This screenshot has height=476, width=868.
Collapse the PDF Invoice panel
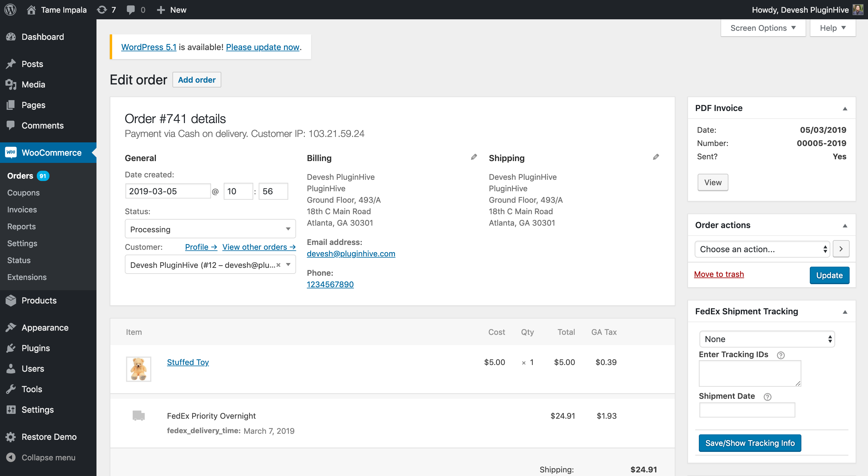coord(845,109)
